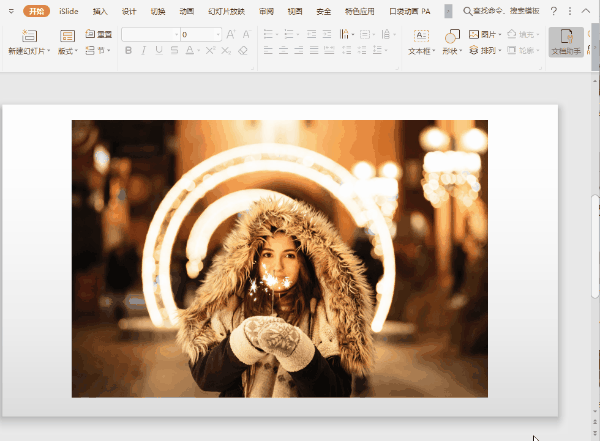Open the 视图 View tab
This screenshot has height=441, width=600.
point(295,11)
